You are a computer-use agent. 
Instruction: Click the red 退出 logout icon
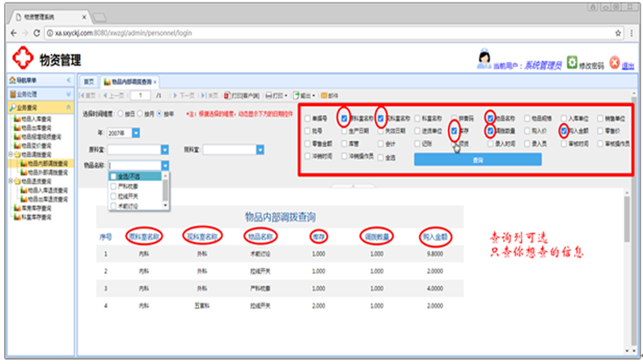coord(614,61)
